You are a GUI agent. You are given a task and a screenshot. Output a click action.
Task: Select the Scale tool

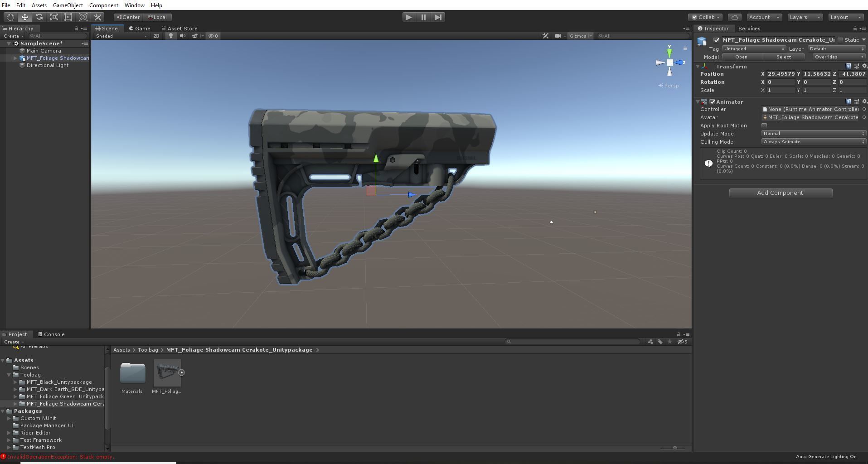(x=54, y=17)
